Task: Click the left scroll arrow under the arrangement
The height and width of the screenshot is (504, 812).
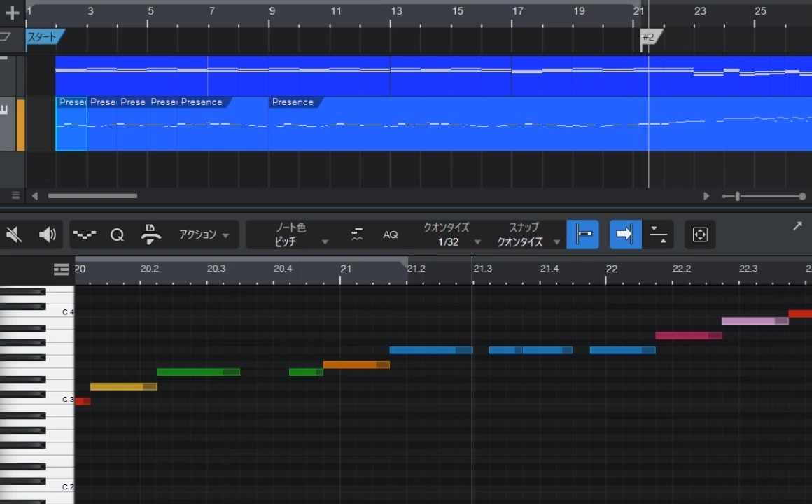Action: click(35, 196)
